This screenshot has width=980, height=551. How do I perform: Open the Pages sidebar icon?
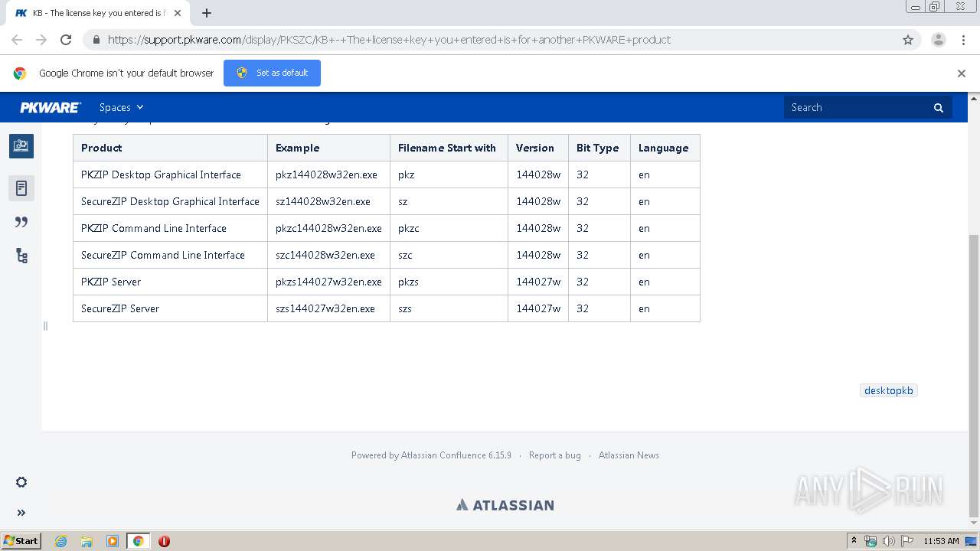[x=21, y=188]
